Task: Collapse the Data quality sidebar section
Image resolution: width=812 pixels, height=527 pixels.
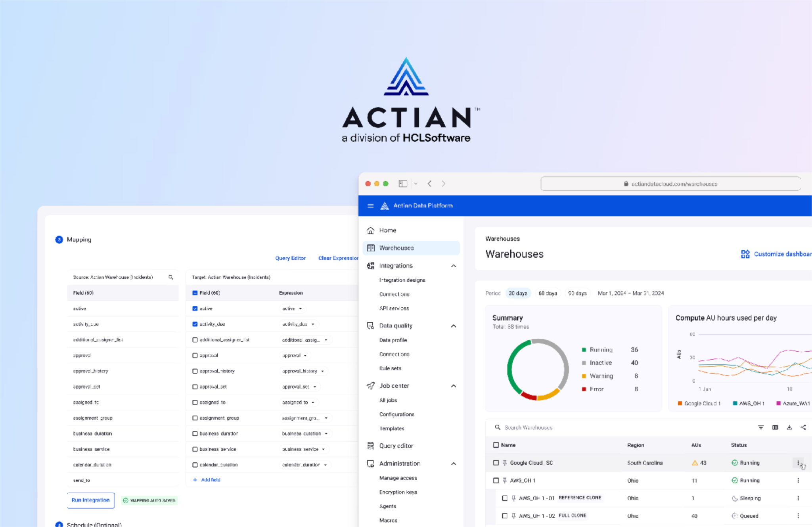Action: (453, 326)
